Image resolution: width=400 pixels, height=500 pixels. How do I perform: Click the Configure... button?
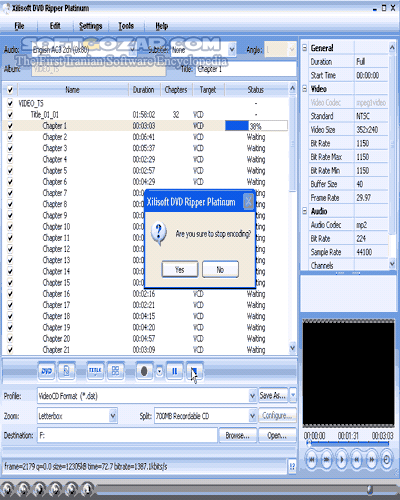click(277, 416)
